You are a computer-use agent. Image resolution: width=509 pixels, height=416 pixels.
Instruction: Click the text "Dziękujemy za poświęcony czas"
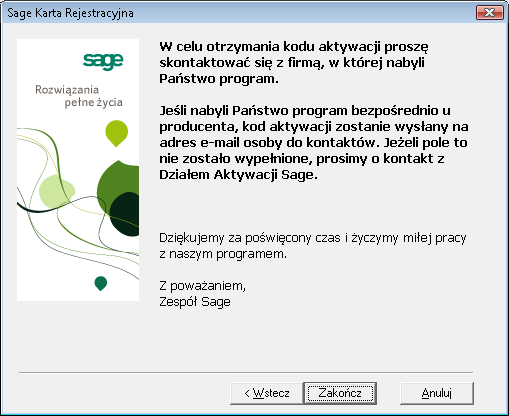(x=250, y=238)
